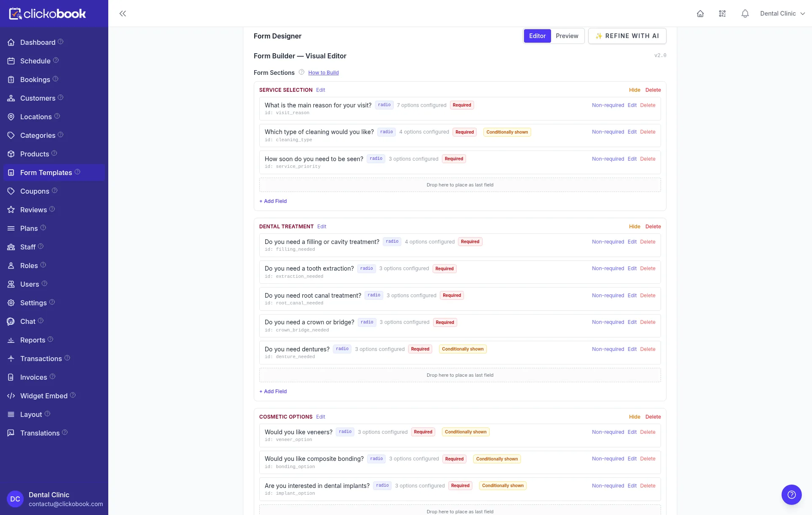This screenshot has height=515, width=812.
Task: Open the home icon in top bar
Action: pyautogui.click(x=700, y=14)
